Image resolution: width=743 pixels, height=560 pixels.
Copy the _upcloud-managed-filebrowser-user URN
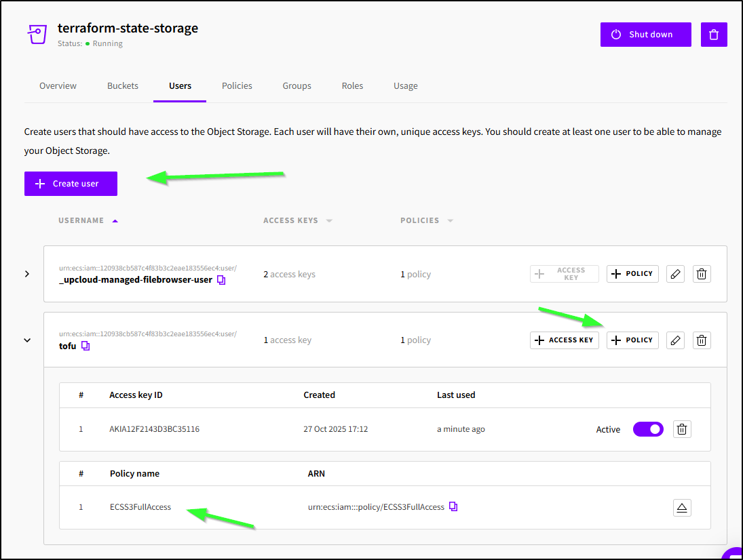(221, 280)
